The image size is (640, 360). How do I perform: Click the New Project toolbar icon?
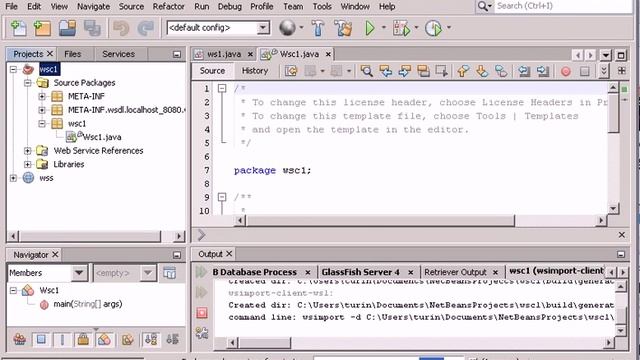click(42, 28)
